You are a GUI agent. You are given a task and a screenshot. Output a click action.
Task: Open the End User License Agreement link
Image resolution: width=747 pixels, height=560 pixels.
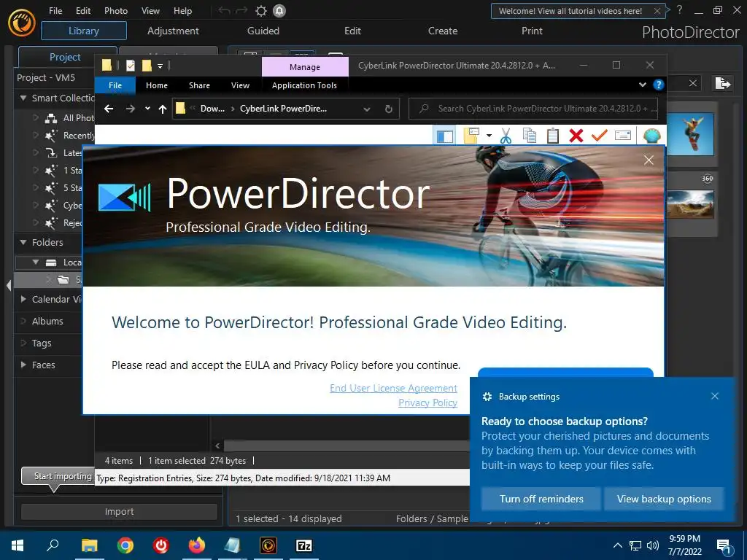pyautogui.click(x=393, y=388)
